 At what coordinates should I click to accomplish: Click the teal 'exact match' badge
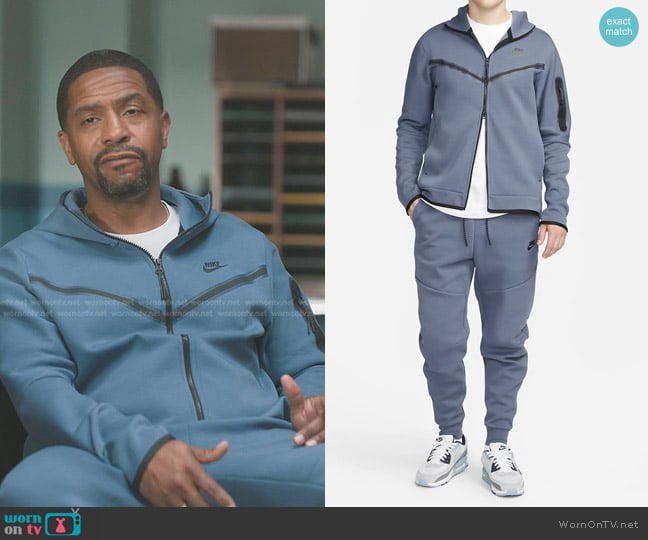click(619, 27)
